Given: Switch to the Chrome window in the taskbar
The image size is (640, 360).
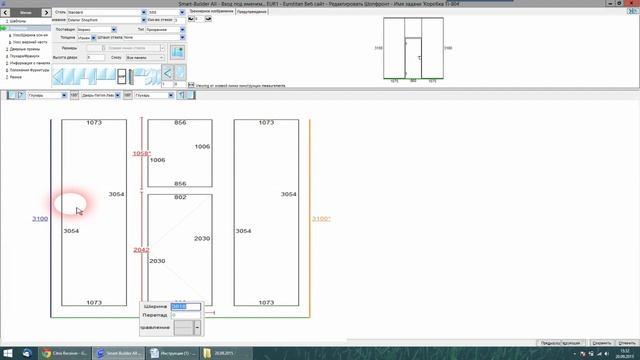Looking at the screenshot, I should click(x=65, y=353).
